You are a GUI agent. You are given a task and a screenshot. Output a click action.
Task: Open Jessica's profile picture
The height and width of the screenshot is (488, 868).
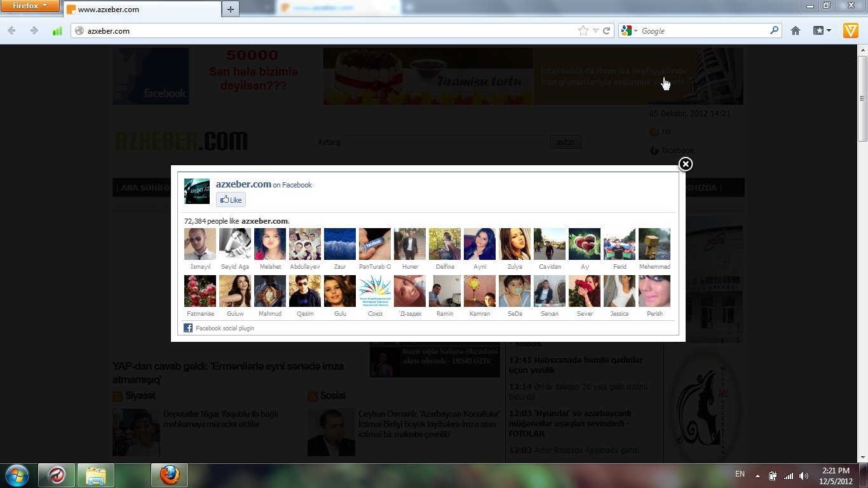point(620,291)
